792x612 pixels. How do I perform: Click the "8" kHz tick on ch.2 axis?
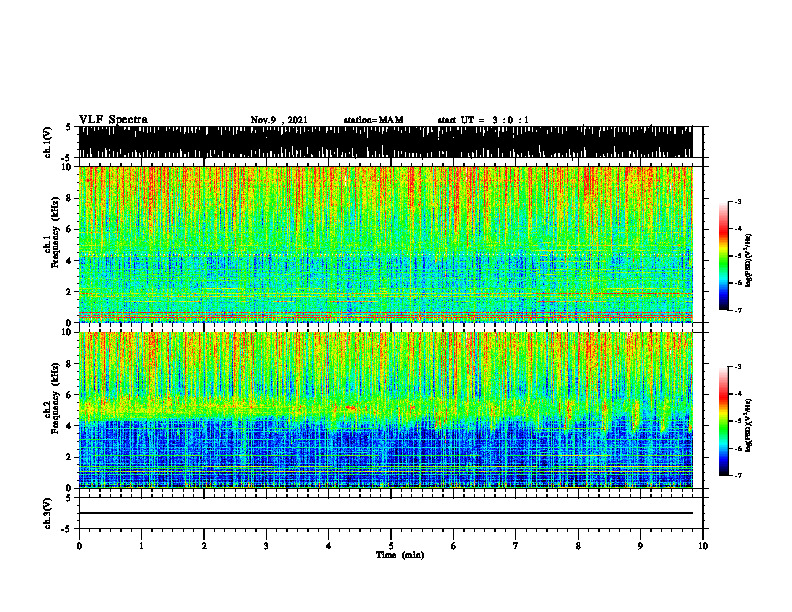pos(70,363)
